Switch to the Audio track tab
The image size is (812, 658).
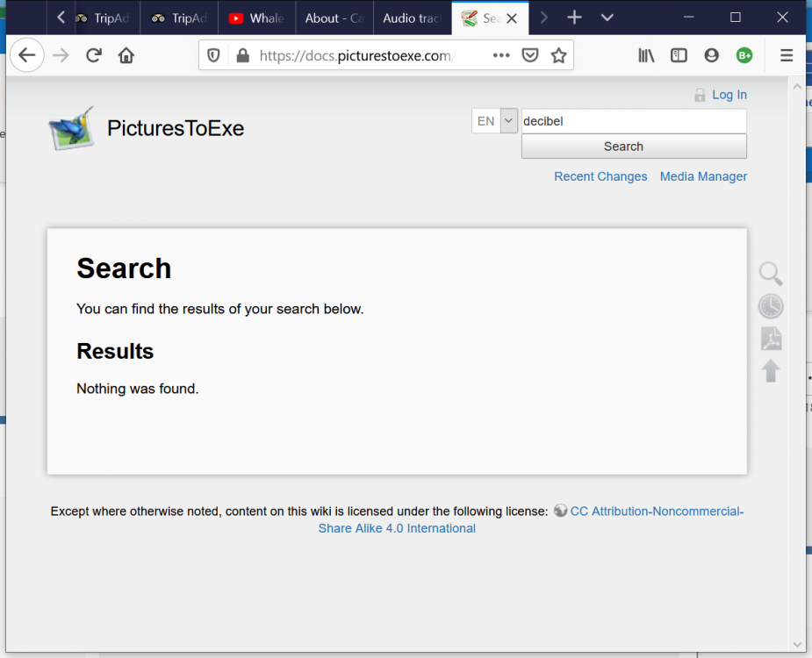tap(411, 18)
